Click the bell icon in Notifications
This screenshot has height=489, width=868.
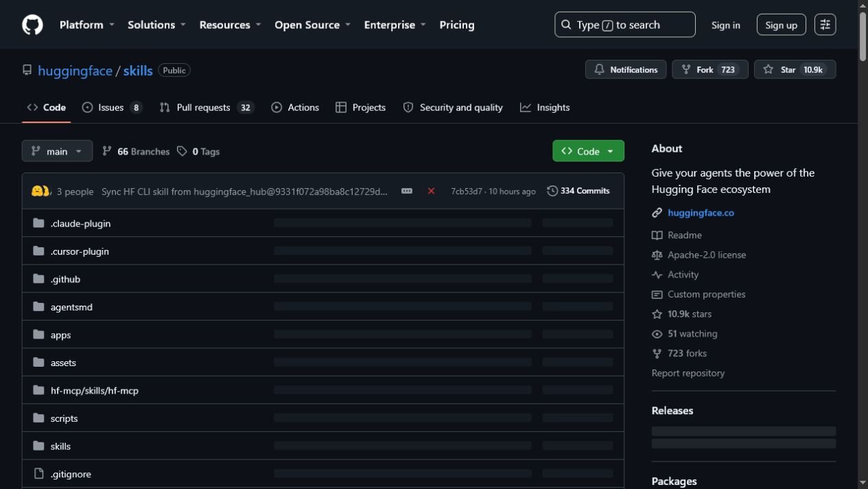pos(599,69)
